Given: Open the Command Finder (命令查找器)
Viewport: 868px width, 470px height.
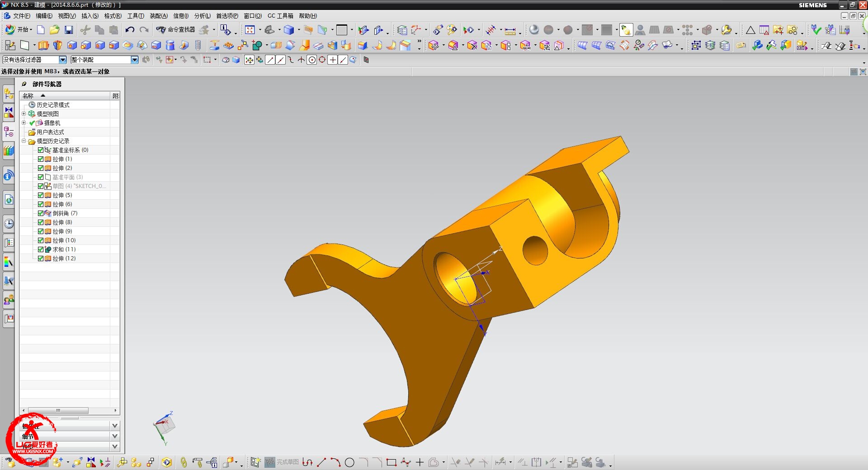Looking at the screenshot, I should click(x=175, y=29).
